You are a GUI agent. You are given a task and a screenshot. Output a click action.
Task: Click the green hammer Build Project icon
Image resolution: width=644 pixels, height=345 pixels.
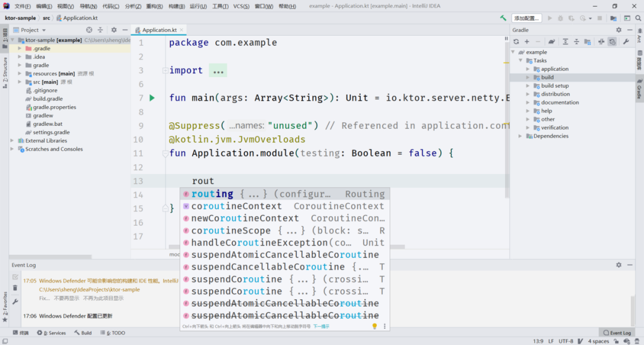coord(504,18)
